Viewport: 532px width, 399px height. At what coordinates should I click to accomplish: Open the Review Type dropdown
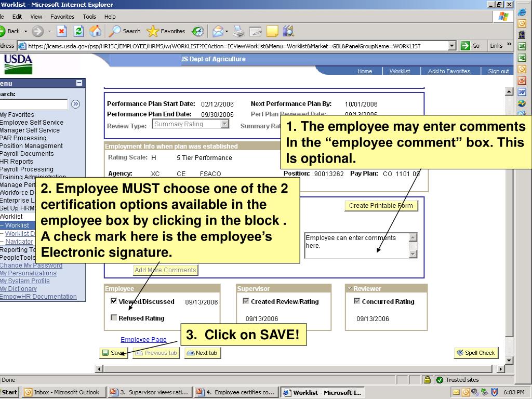pyautogui.click(x=224, y=124)
